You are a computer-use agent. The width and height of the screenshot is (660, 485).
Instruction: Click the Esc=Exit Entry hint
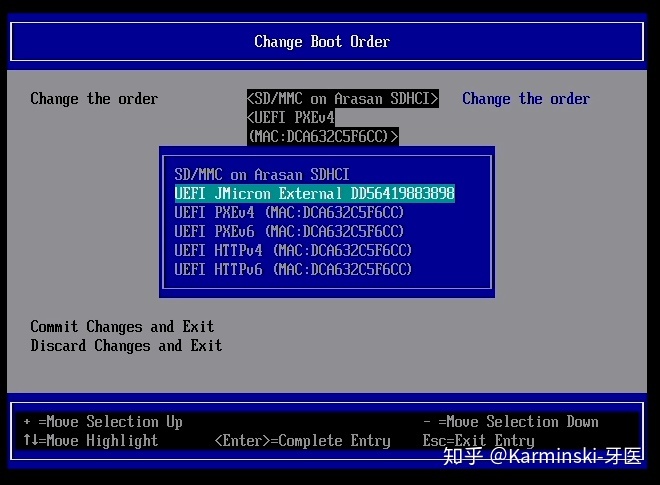479,441
